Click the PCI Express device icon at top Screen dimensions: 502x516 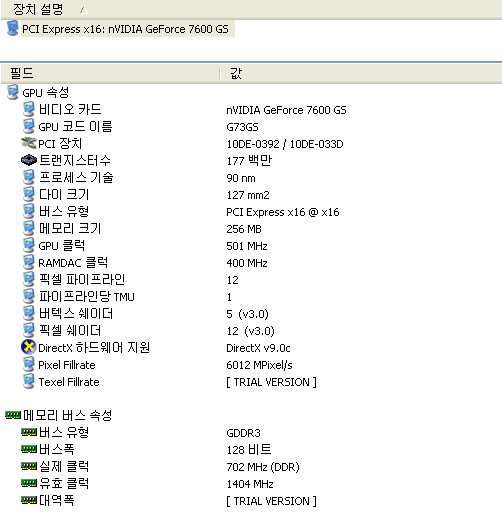coord(13,28)
